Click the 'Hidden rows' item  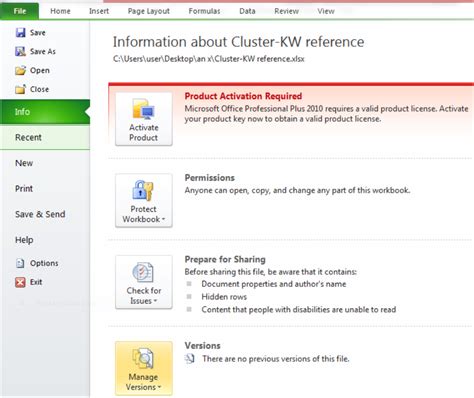point(224,297)
